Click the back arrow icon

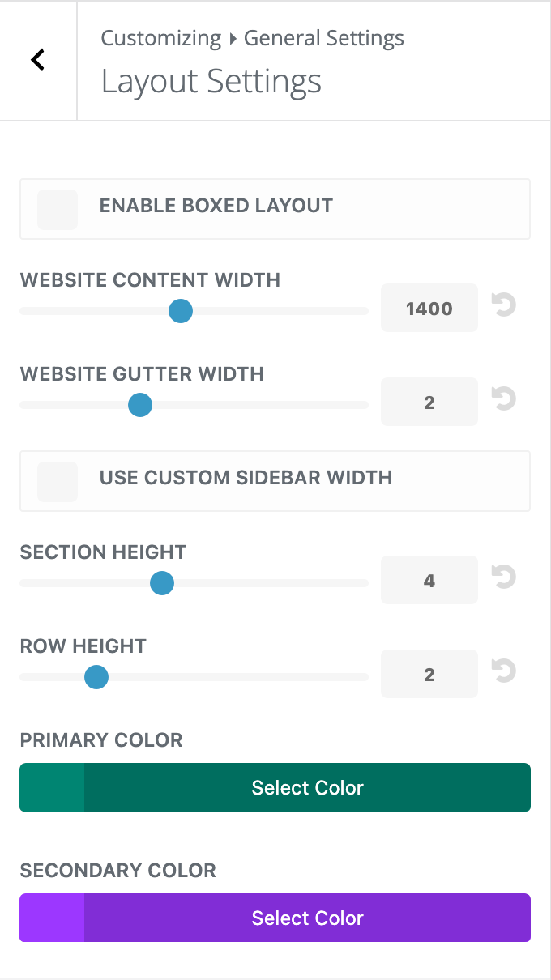[x=37, y=60]
